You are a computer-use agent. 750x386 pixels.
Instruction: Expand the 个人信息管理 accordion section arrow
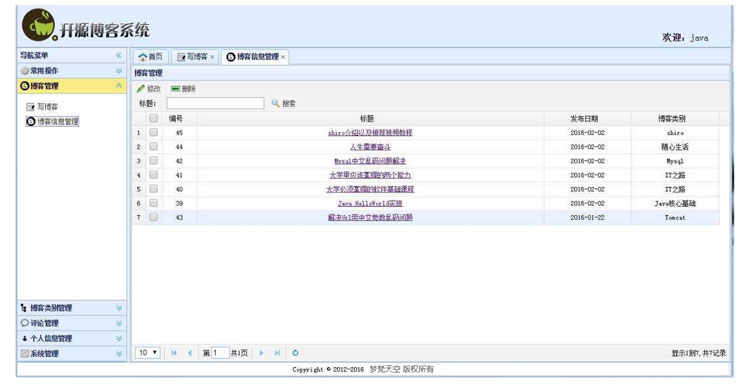click(119, 339)
